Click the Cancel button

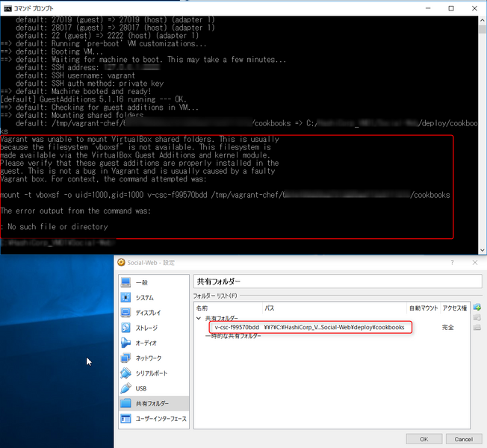click(463, 439)
